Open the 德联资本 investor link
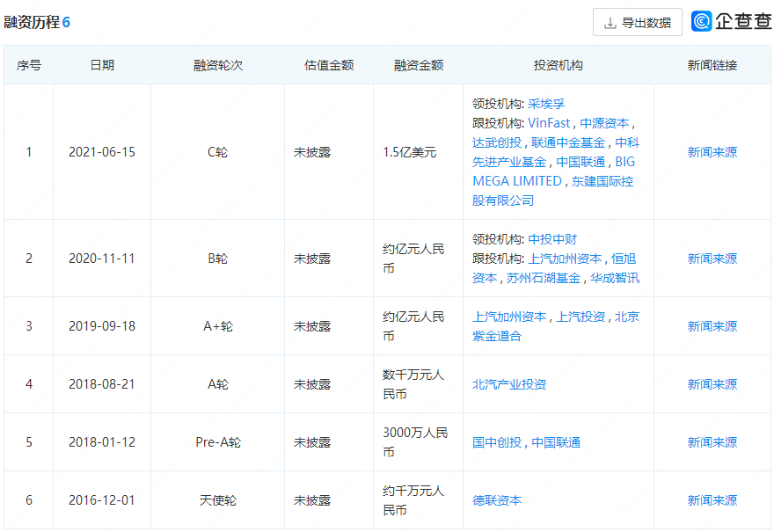This screenshot has width=774, height=532. 497,500
